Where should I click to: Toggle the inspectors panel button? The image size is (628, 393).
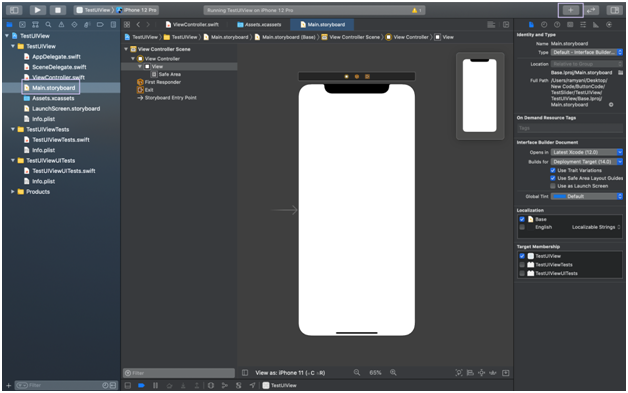tap(614, 10)
